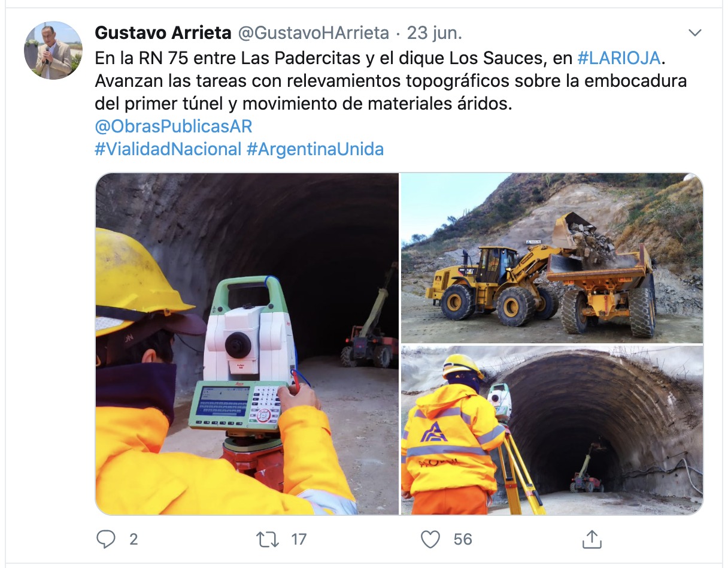Open the #VialidadNacional hashtag

pos(168,149)
